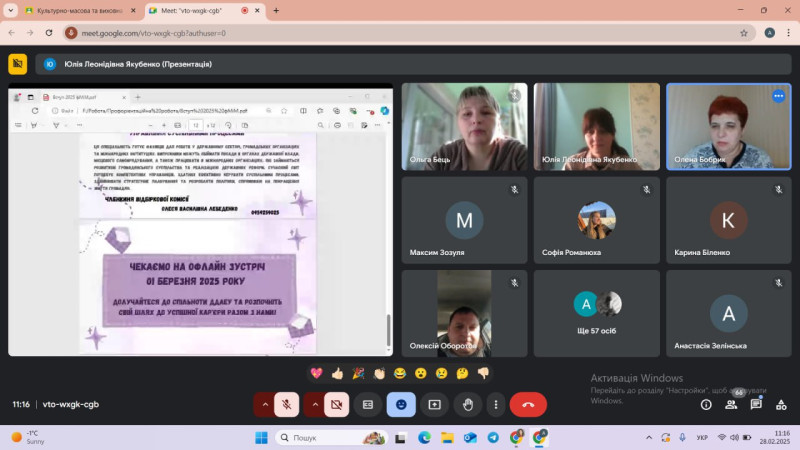
Task: Turn on the camera in Meet toolbar
Action: pyautogui.click(x=337, y=404)
